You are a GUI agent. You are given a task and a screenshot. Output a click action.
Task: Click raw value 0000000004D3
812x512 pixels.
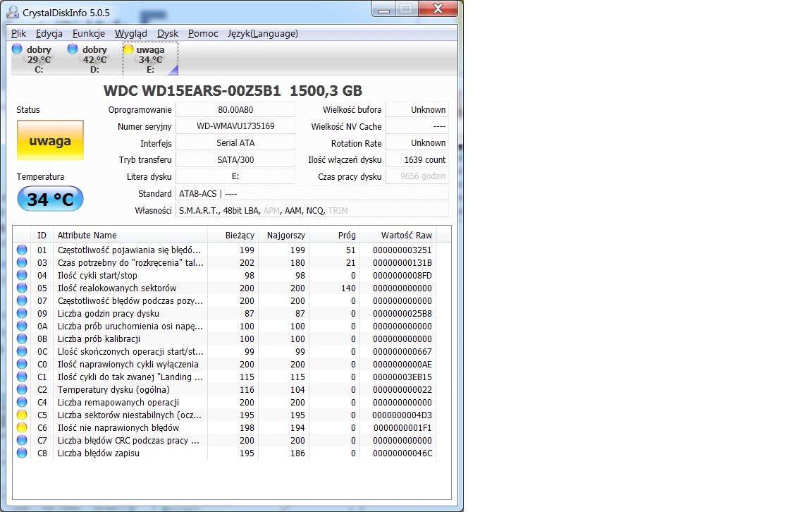point(402,415)
